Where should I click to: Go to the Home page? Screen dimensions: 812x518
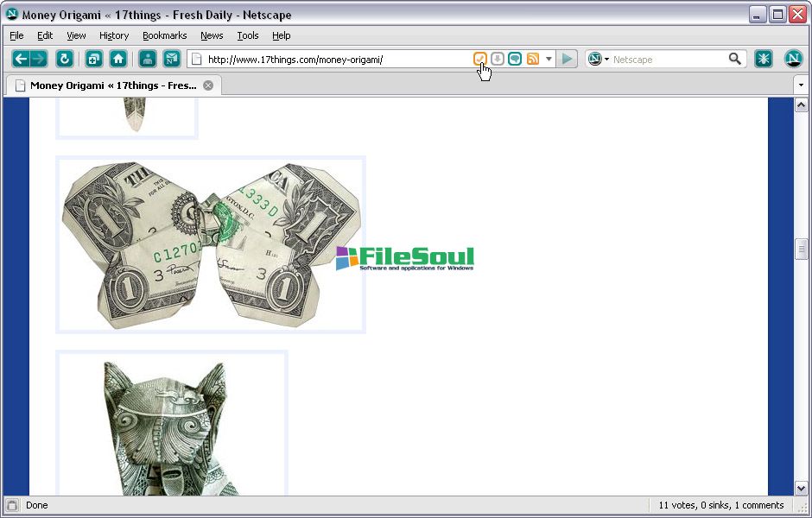[x=118, y=59]
